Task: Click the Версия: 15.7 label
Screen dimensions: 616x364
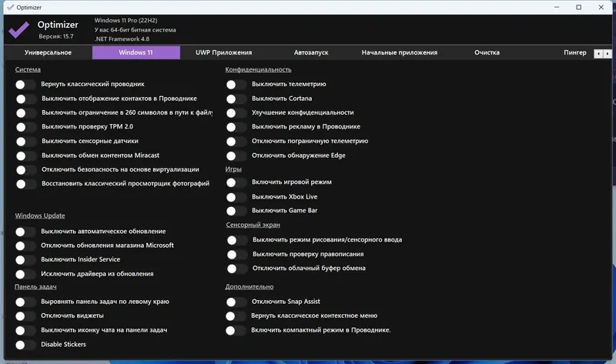Action: point(56,36)
